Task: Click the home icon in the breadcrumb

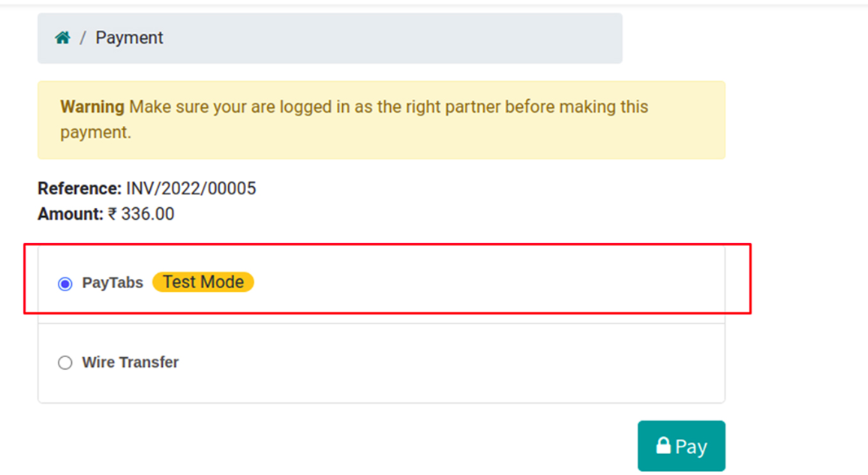Action: (x=62, y=38)
